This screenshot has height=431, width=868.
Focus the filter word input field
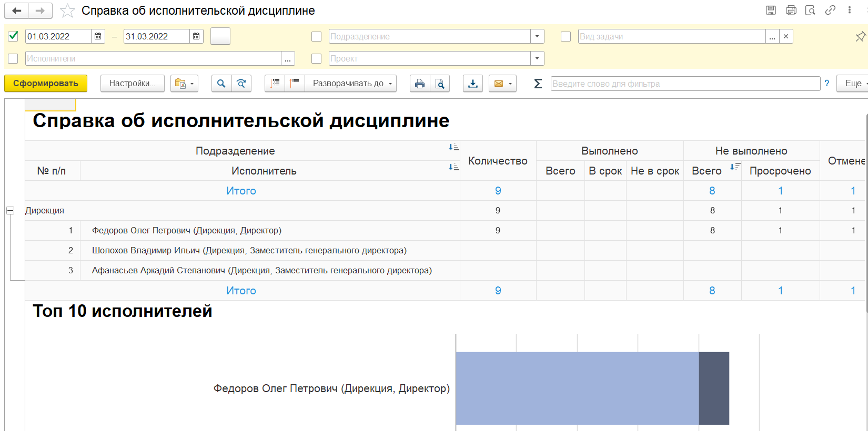(685, 84)
